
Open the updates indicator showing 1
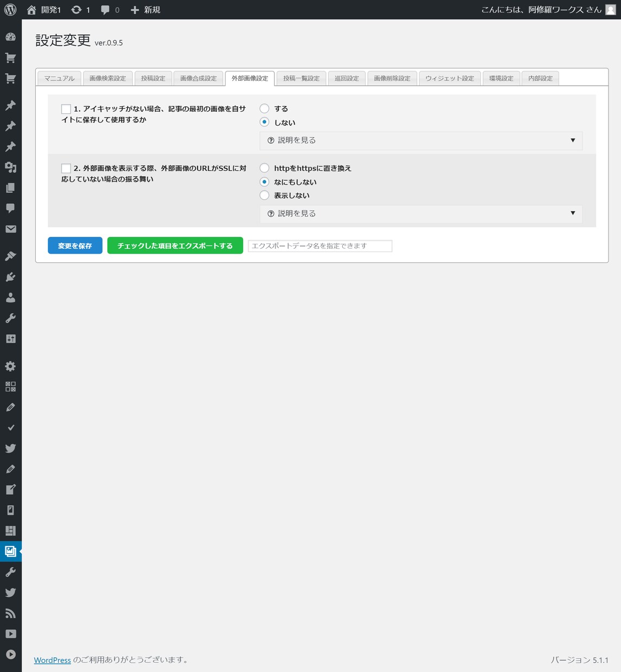81,10
